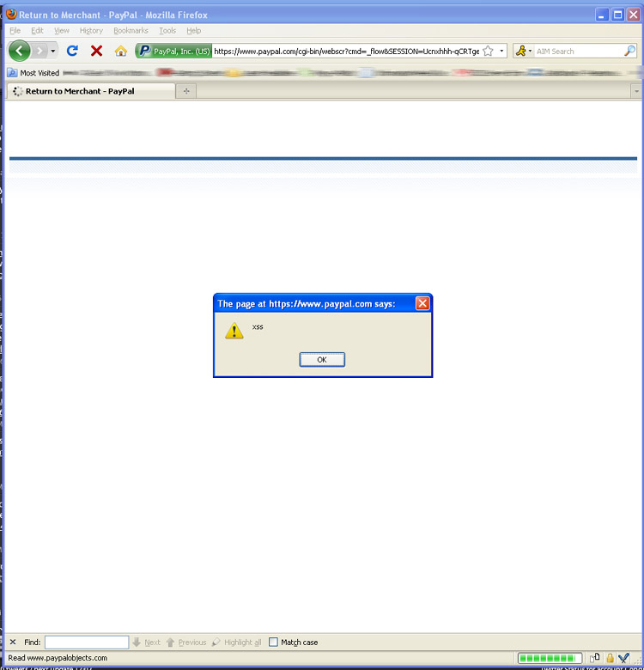Minimize the Firefox window

tap(602, 15)
